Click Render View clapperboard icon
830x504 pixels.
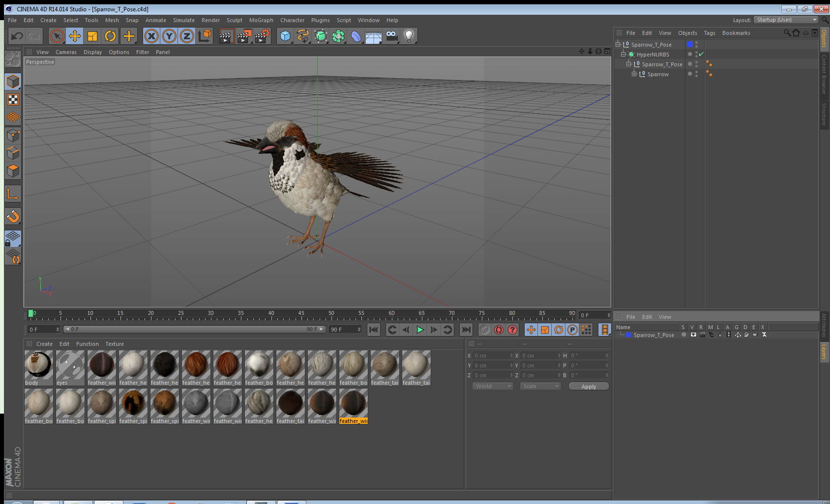point(226,36)
